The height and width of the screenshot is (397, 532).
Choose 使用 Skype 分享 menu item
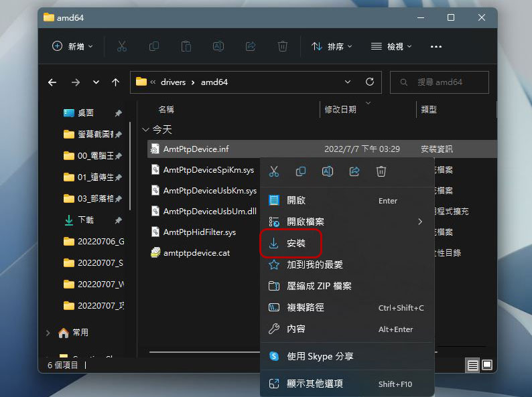pyautogui.click(x=348, y=356)
